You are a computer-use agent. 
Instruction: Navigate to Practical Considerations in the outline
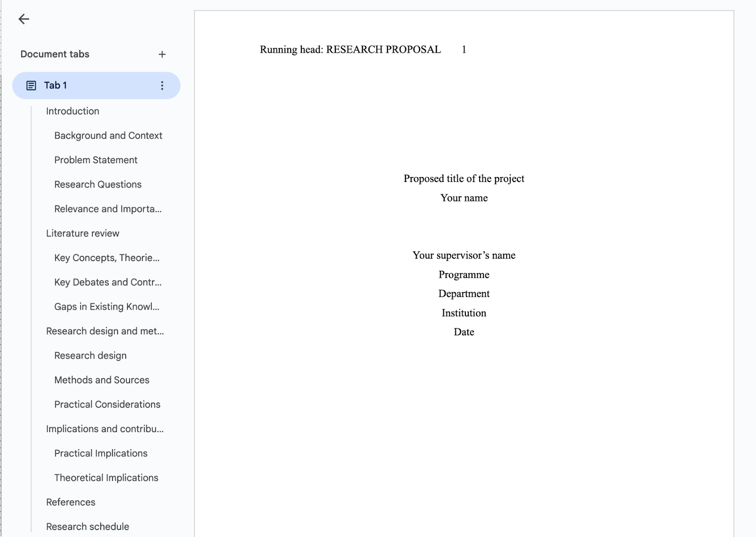pyautogui.click(x=108, y=404)
